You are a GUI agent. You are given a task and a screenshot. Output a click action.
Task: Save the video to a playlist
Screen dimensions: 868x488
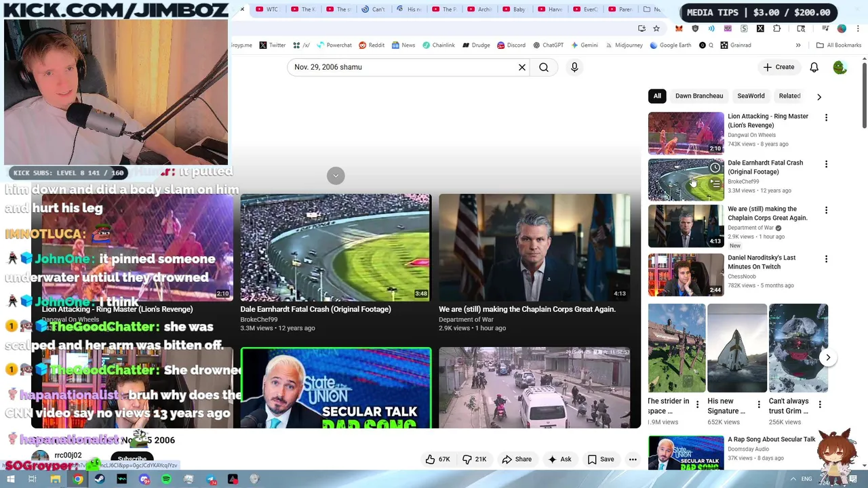(601, 460)
